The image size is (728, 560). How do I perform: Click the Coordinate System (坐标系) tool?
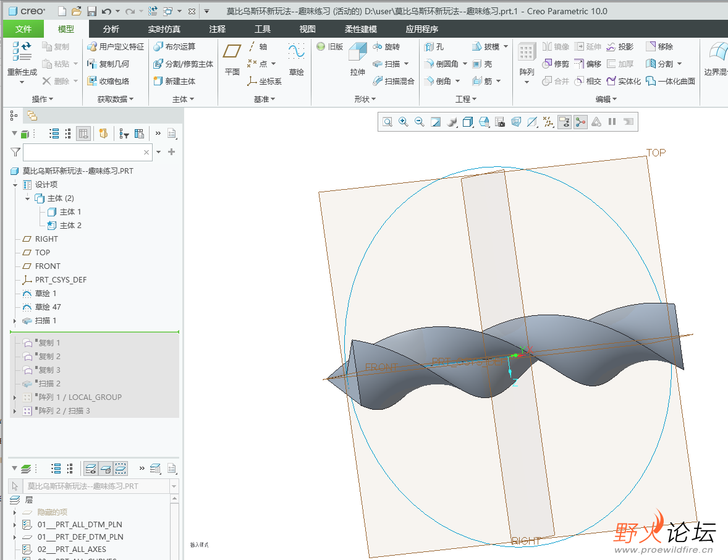click(x=264, y=81)
